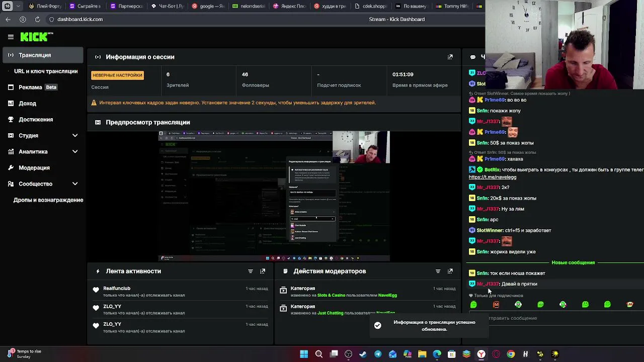Click the BotRix username in chat

pyautogui.click(x=493, y=170)
